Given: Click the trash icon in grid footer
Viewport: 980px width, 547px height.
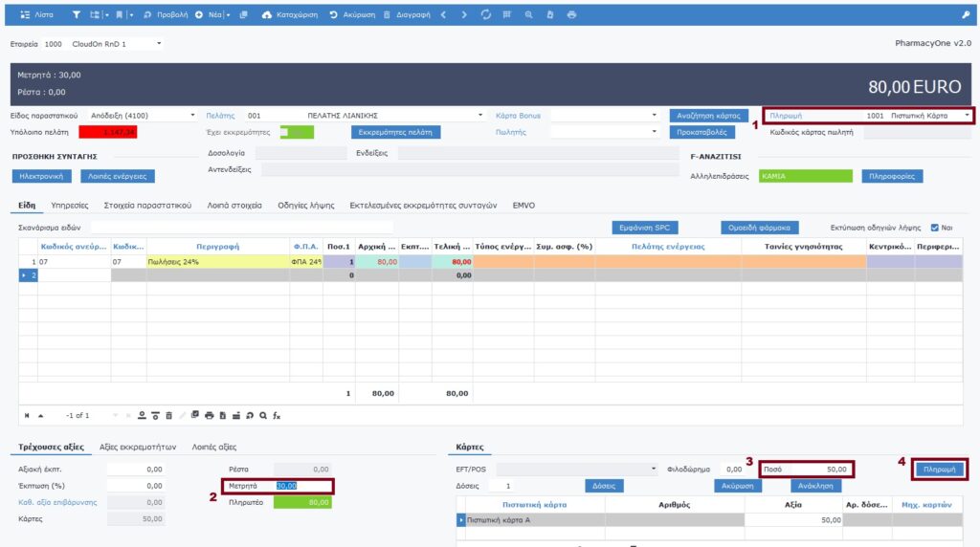Looking at the screenshot, I should point(168,415).
